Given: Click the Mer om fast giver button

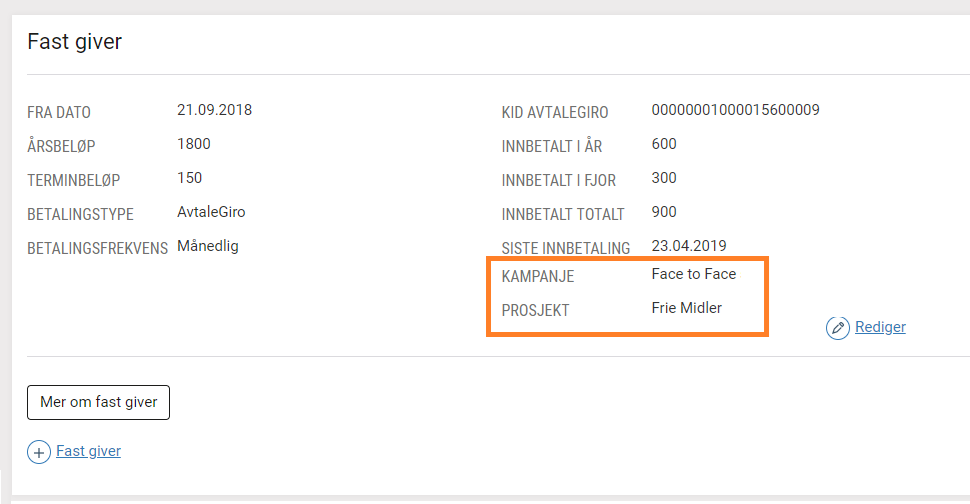Looking at the screenshot, I should pyautogui.click(x=98, y=403).
